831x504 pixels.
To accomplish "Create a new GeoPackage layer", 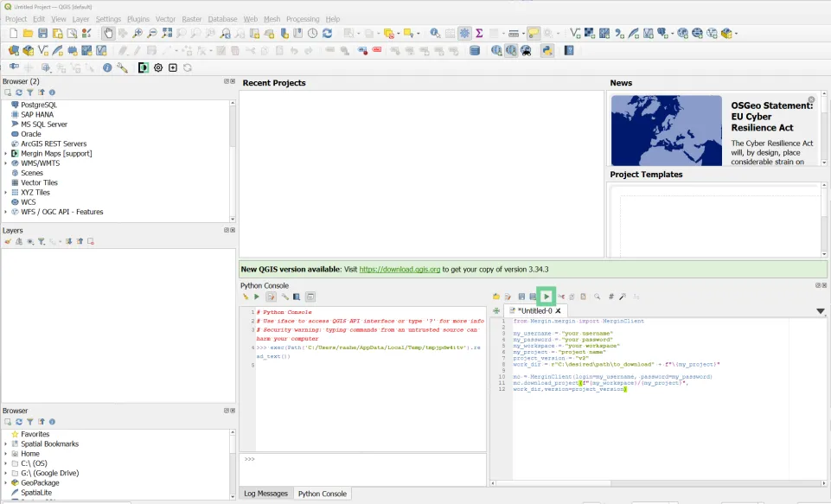I will point(28,51).
